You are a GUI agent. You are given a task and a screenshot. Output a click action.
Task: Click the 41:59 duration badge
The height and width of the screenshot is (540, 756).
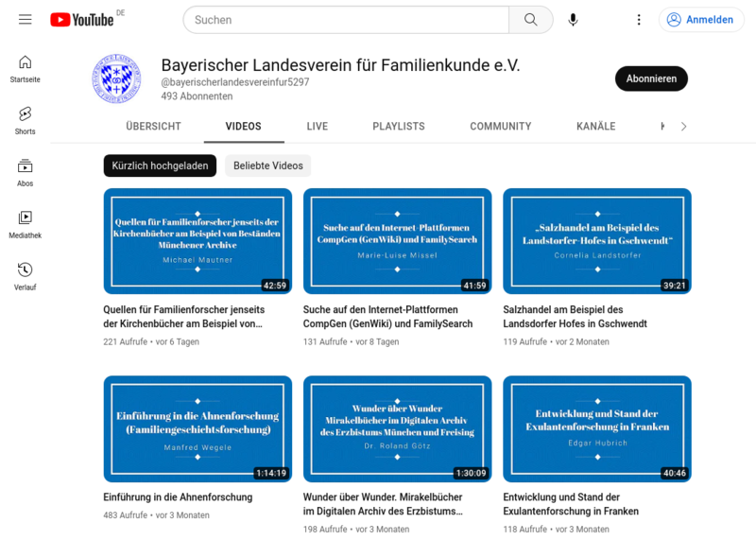click(x=475, y=286)
